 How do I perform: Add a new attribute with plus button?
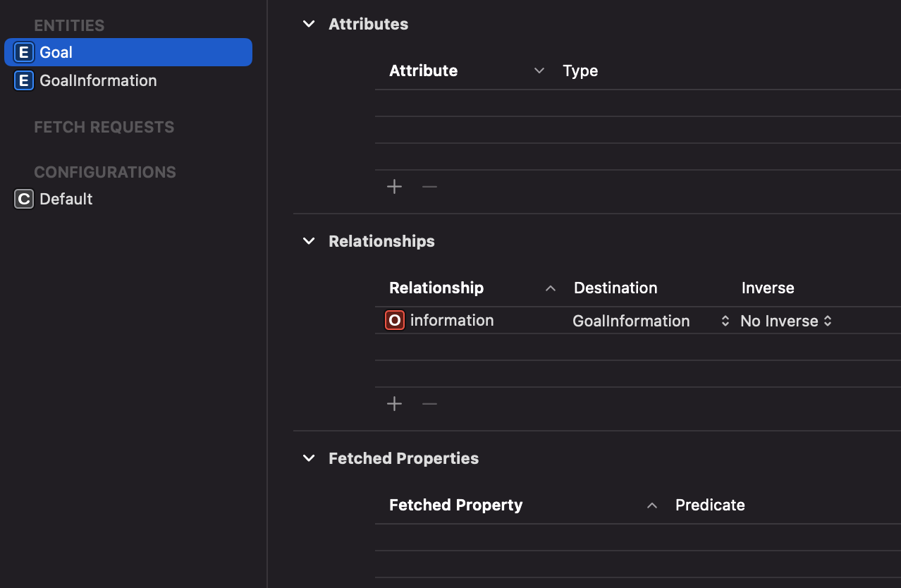395,187
